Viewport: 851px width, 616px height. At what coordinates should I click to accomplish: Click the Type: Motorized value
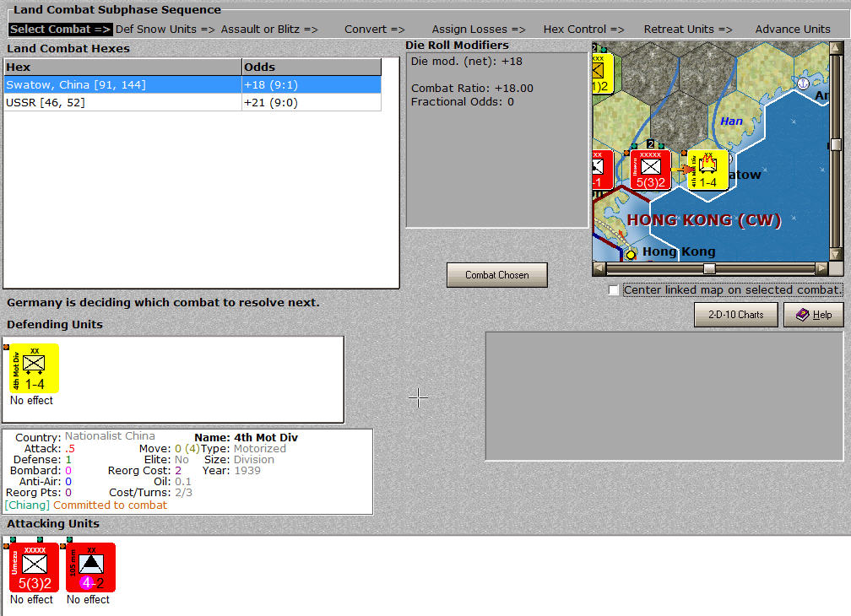259,448
